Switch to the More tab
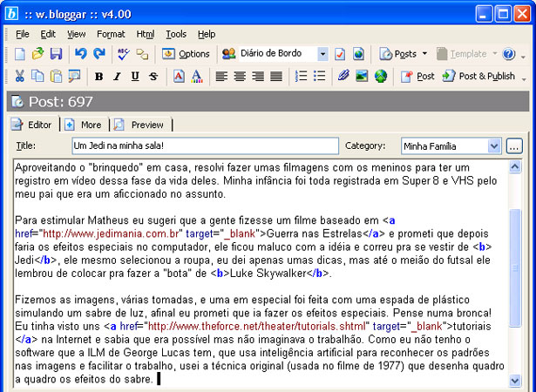 (x=84, y=125)
